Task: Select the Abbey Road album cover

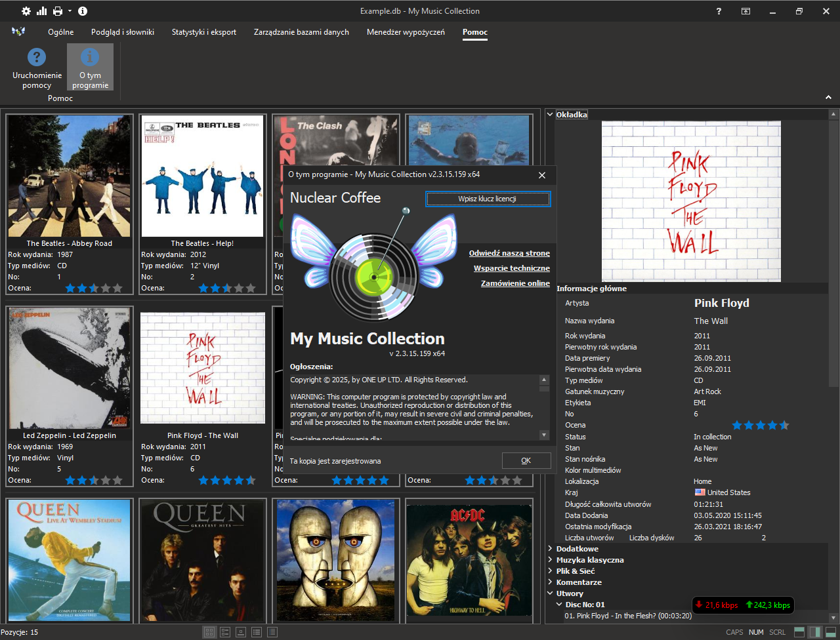Action: [70, 176]
